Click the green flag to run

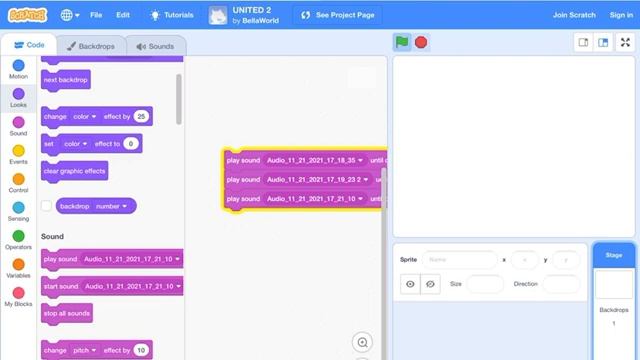coord(402,42)
